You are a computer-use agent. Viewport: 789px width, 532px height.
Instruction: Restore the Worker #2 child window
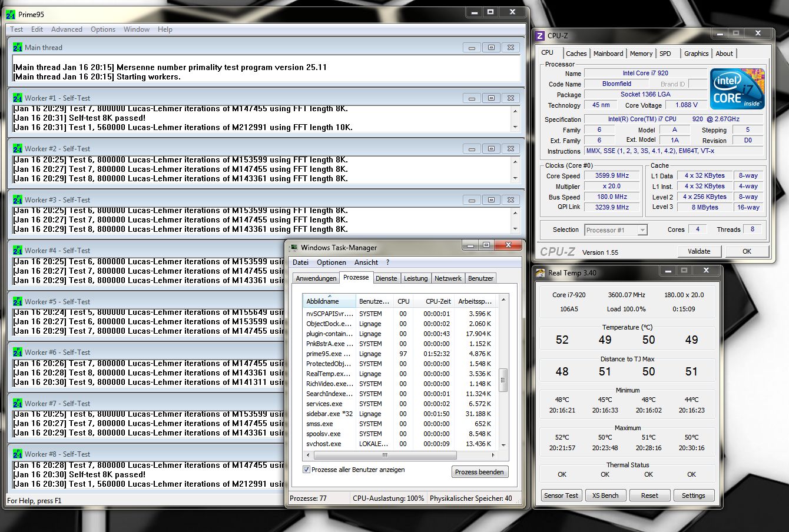[x=491, y=148]
